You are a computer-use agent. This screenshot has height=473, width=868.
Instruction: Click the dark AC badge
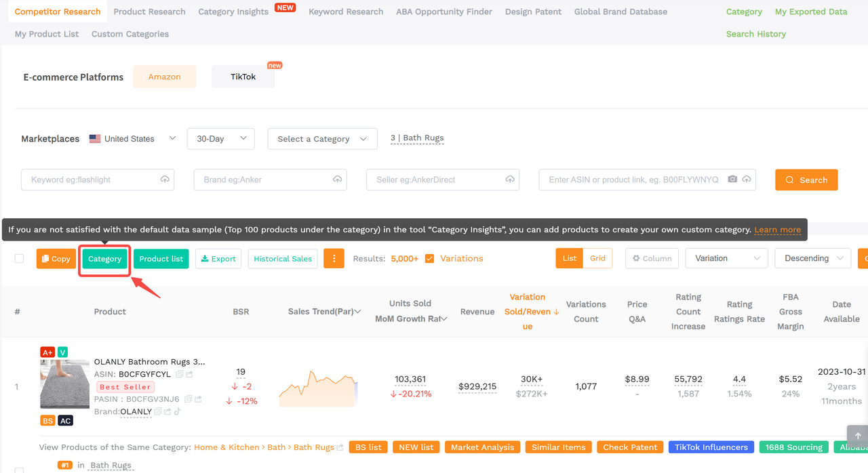[65, 421]
